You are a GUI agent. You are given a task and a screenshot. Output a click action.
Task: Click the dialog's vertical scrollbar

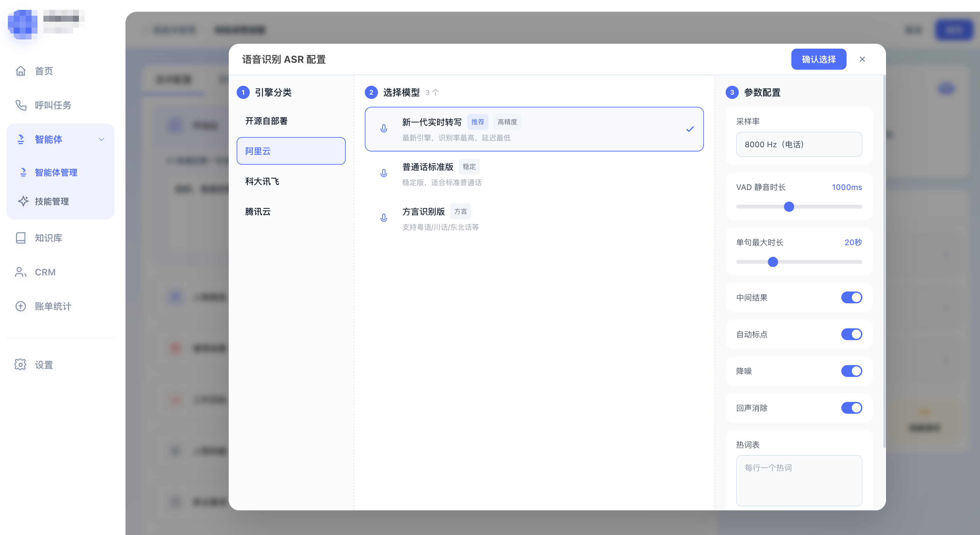tap(884, 262)
